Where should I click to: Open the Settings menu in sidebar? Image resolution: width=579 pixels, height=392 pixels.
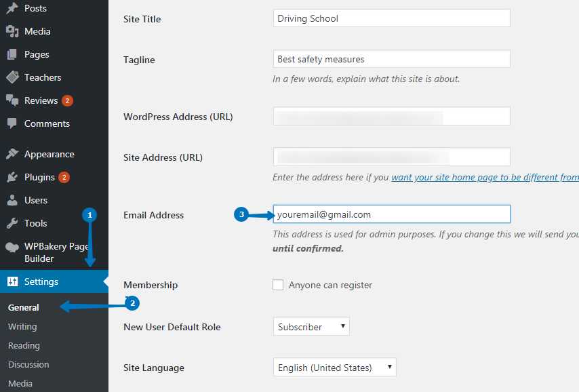click(41, 281)
